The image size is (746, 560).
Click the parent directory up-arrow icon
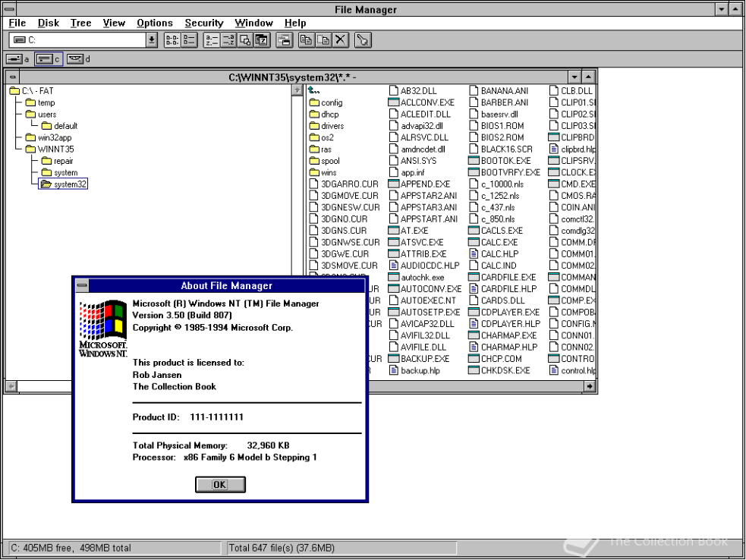[x=314, y=90]
